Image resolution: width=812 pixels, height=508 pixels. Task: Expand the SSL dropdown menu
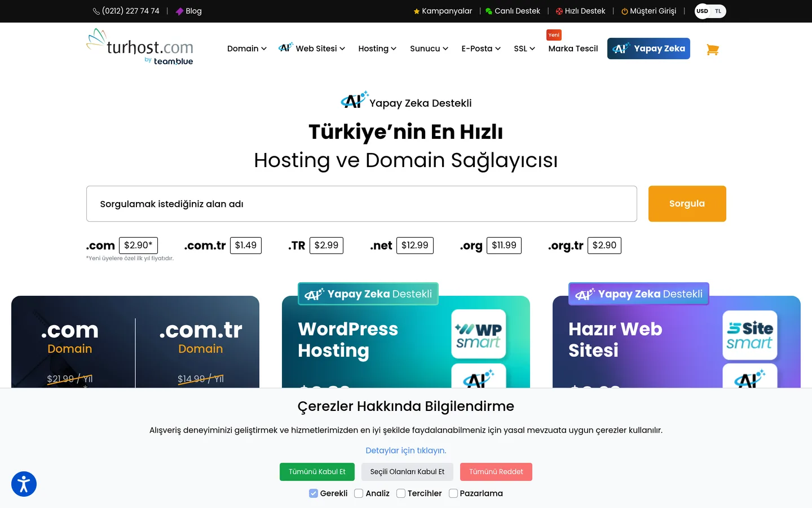(524, 49)
